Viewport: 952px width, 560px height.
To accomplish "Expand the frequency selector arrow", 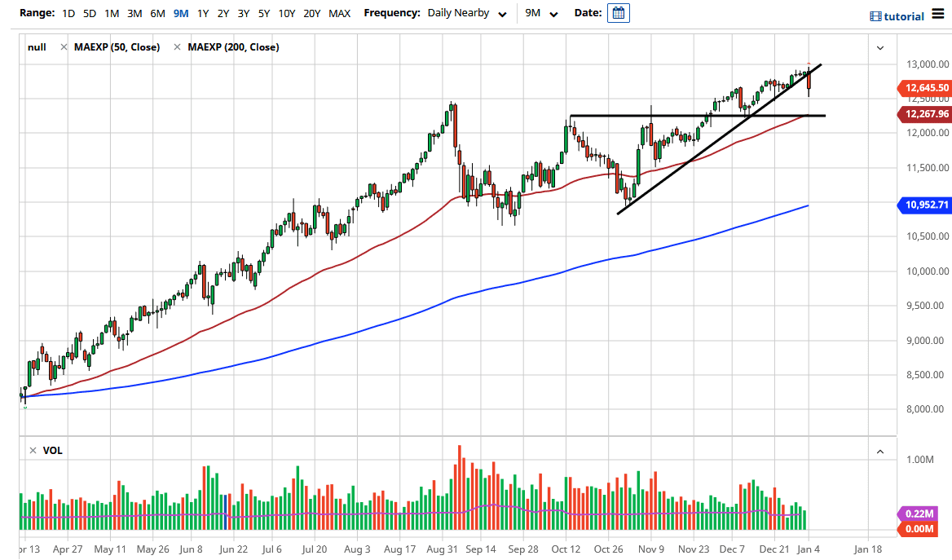I will pyautogui.click(x=503, y=13).
